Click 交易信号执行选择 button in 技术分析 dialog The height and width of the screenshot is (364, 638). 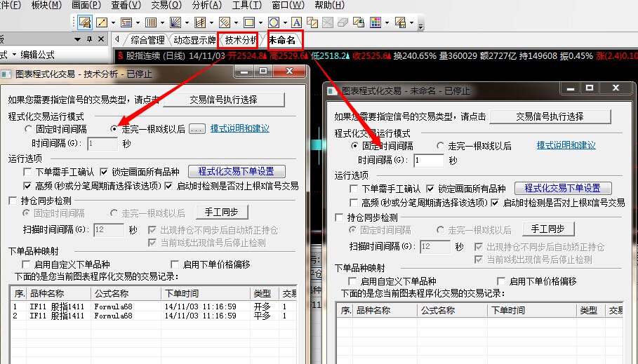[224, 100]
